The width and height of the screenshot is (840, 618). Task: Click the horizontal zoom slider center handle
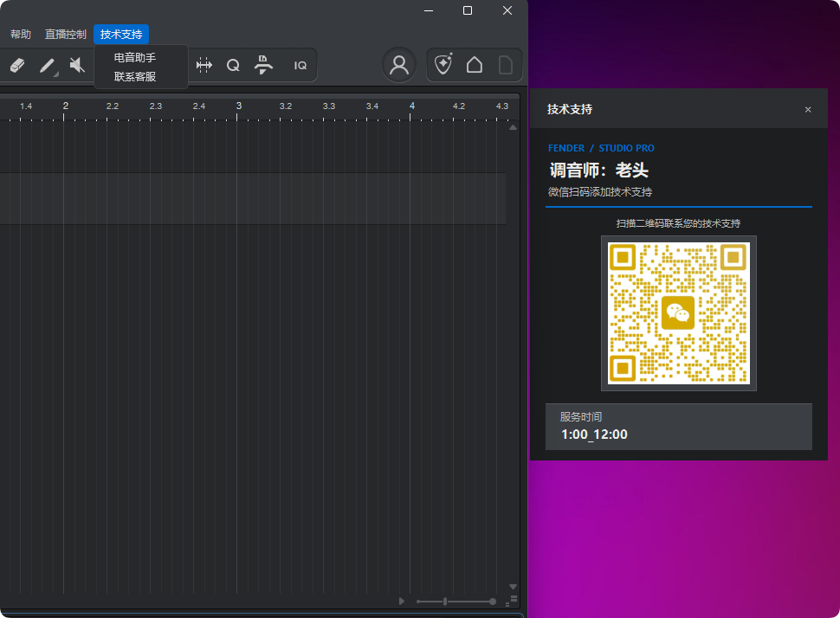444,602
